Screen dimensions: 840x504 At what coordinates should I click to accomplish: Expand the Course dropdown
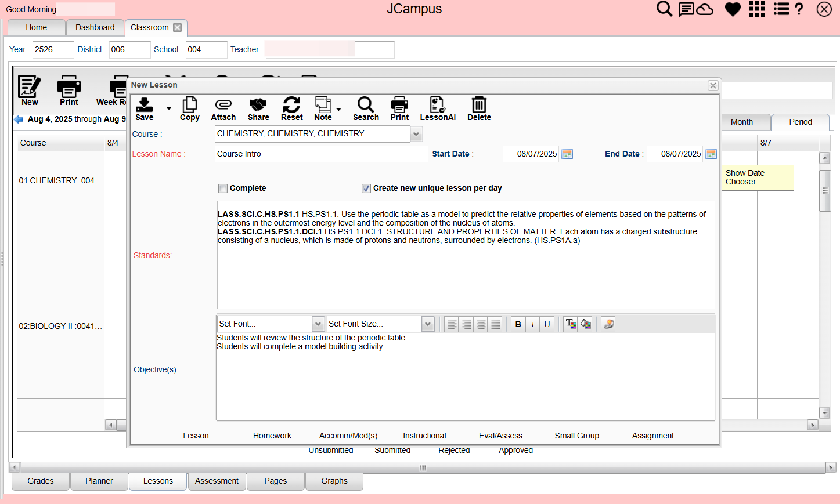pos(416,134)
